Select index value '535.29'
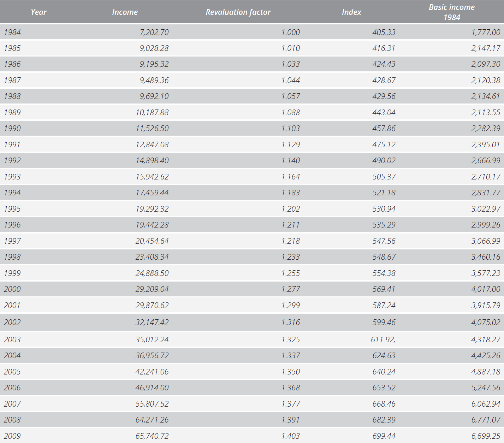 pyautogui.click(x=384, y=225)
